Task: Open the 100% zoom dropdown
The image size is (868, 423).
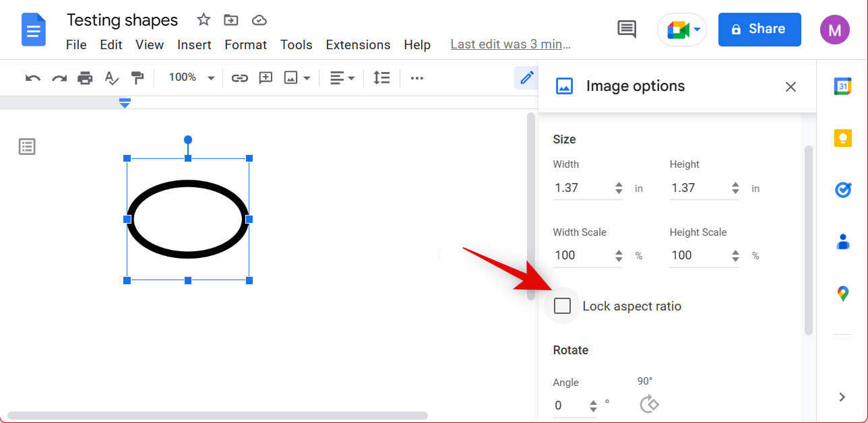Action: [x=191, y=78]
